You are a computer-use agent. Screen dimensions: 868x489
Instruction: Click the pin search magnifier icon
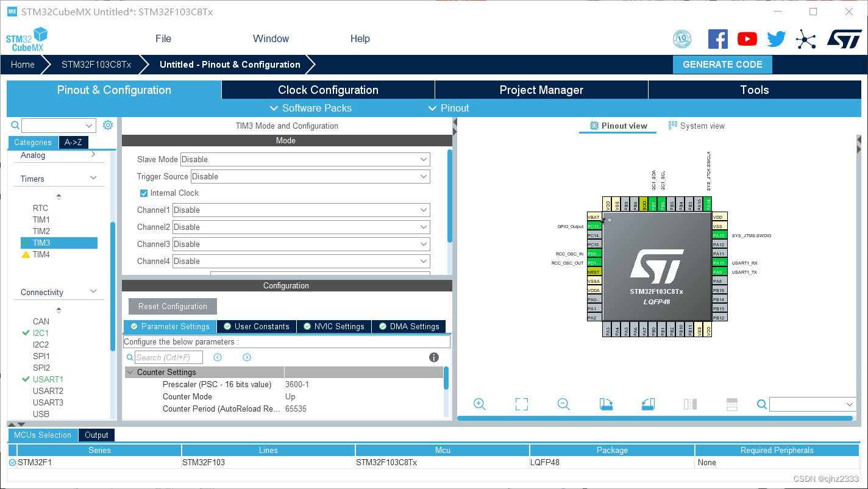coord(762,404)
